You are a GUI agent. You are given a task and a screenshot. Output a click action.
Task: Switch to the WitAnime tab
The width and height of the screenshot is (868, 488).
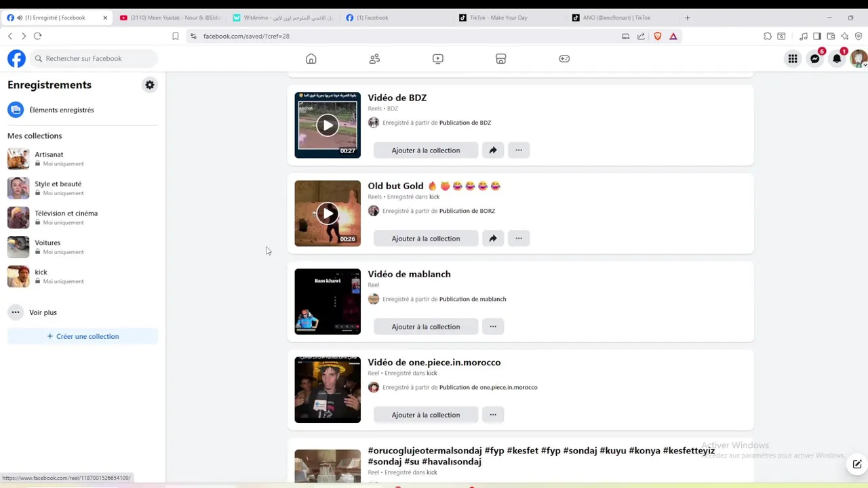point(283,18)
